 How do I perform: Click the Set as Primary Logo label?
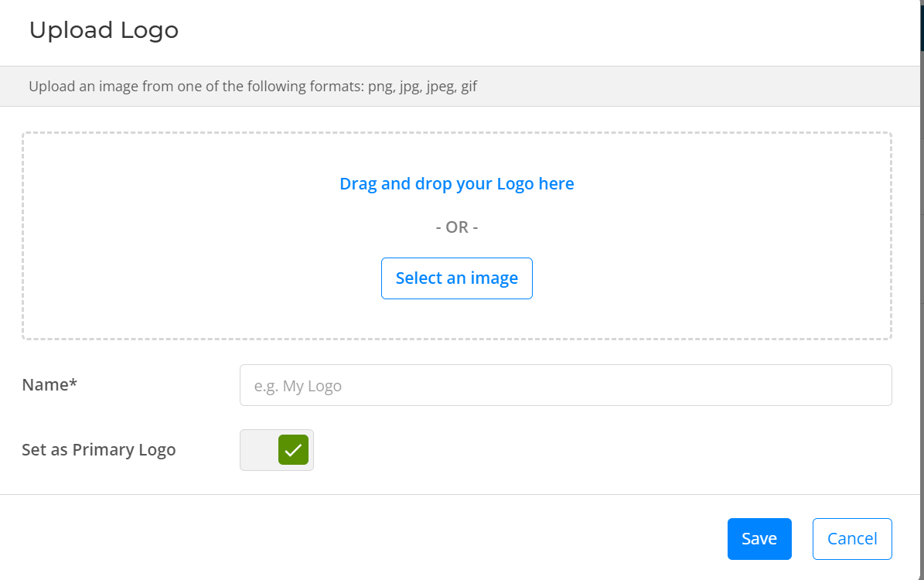coord(99,450)
